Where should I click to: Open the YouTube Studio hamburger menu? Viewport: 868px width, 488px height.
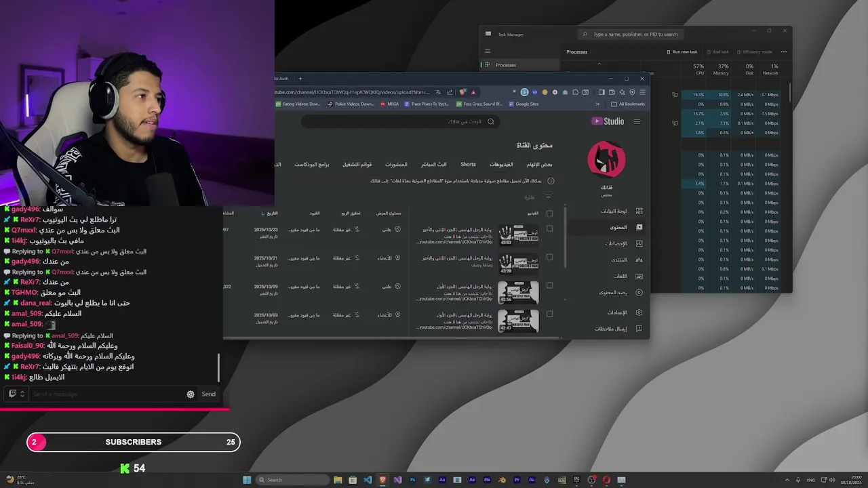coord(637,121)
